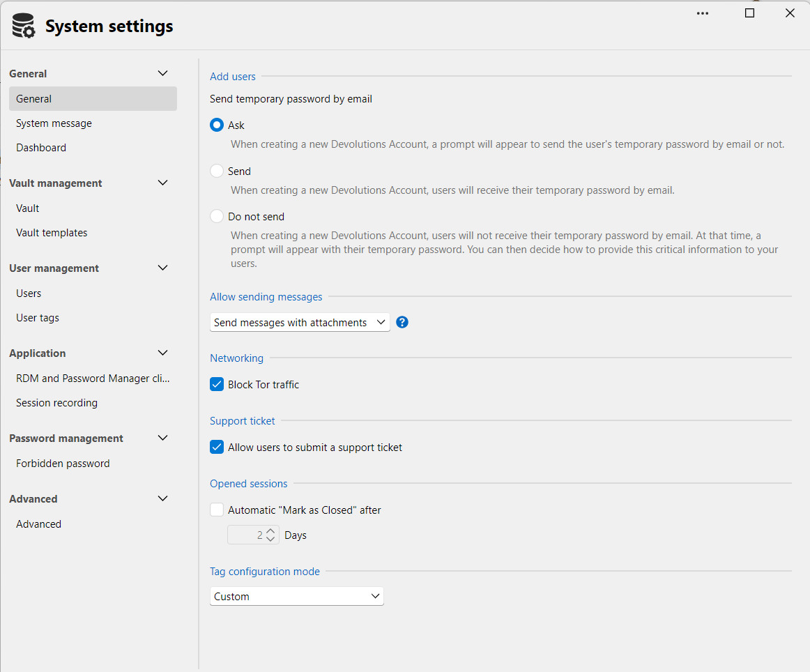Open the Users settings page
Image resolution: width=810 pixels, height=672 pixels.
tap(29, 293)
